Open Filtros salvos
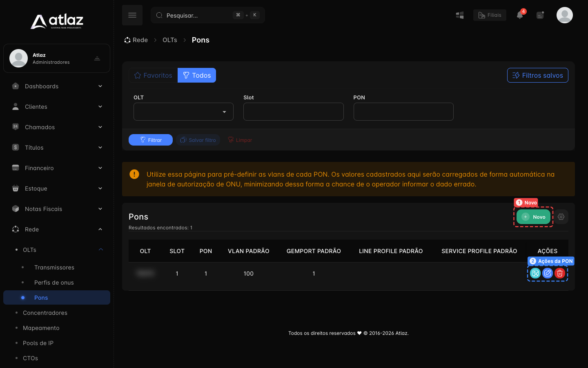Screen dimensions: 588x368 pyautogui.click(x=537, y=75)
